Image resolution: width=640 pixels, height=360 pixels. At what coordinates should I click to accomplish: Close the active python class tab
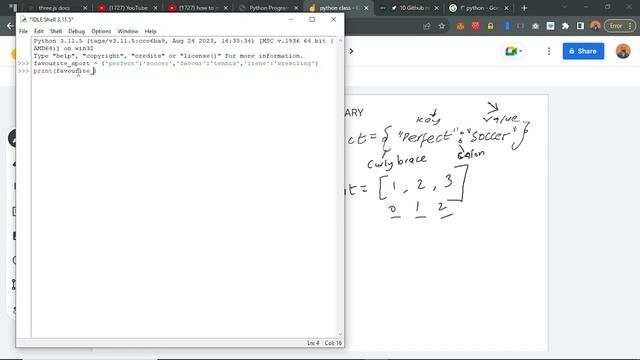coord(367,8)
